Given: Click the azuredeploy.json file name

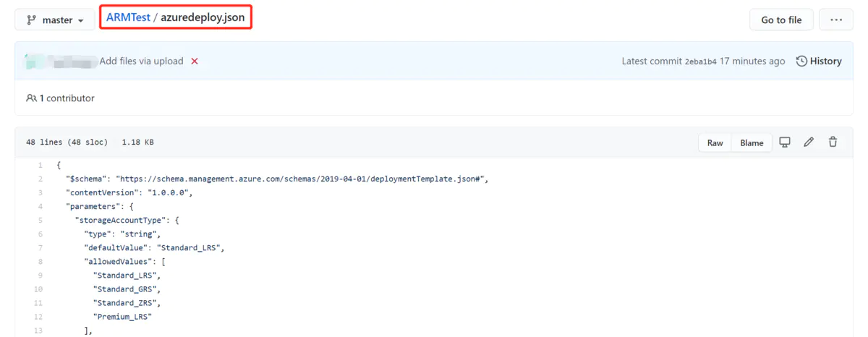Looking at the screenshot, I should 202,17.
